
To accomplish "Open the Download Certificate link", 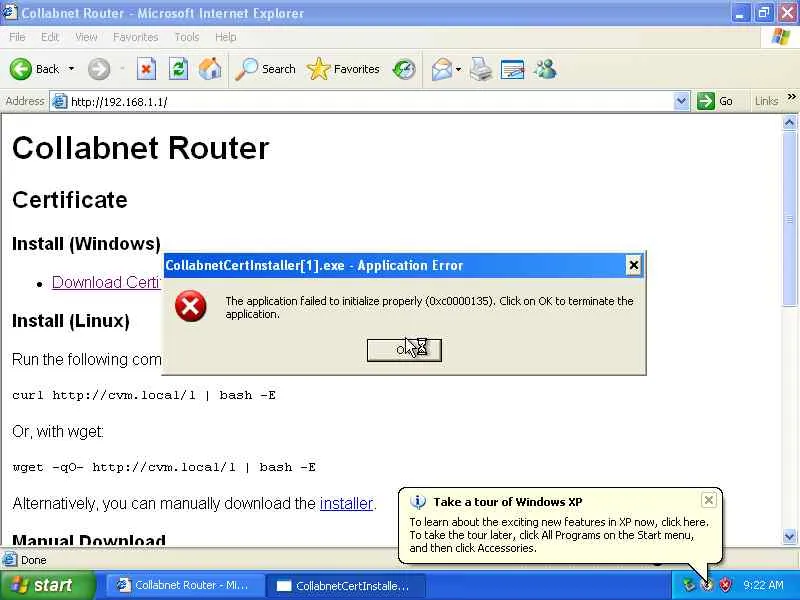I will 107,282.
